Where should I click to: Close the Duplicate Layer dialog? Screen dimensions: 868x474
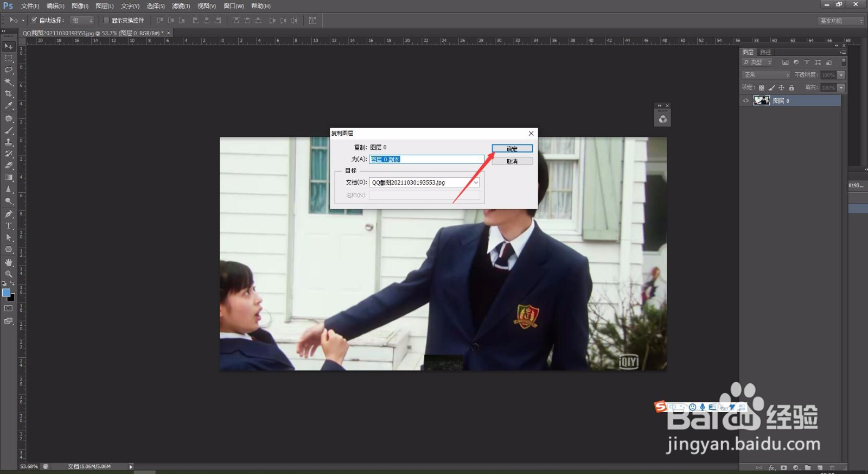[531, 133]
